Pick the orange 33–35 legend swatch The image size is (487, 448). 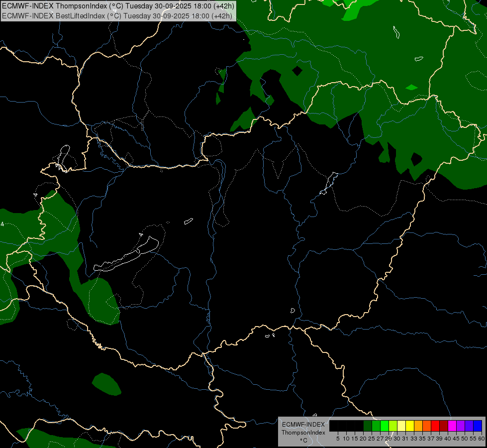pyautogui.click(x=418, y=426)
